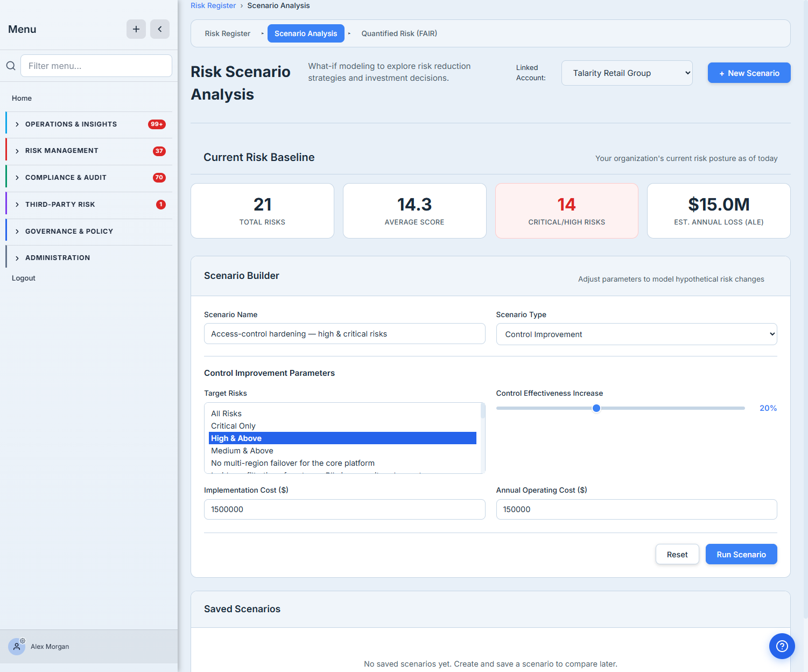The height and width of the screenshot is (672, 808).
Task: Click the 70 badge on Compliance & Audit
Action: coord(159,178)
